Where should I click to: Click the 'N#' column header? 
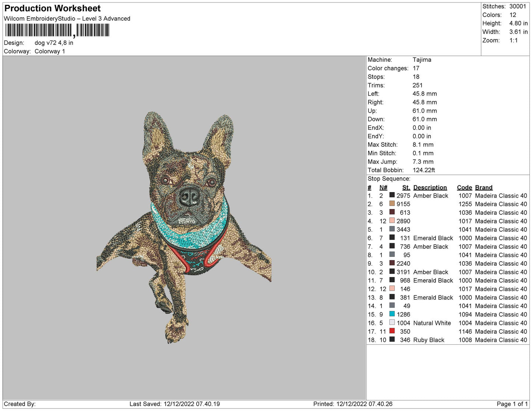point(383,187)
